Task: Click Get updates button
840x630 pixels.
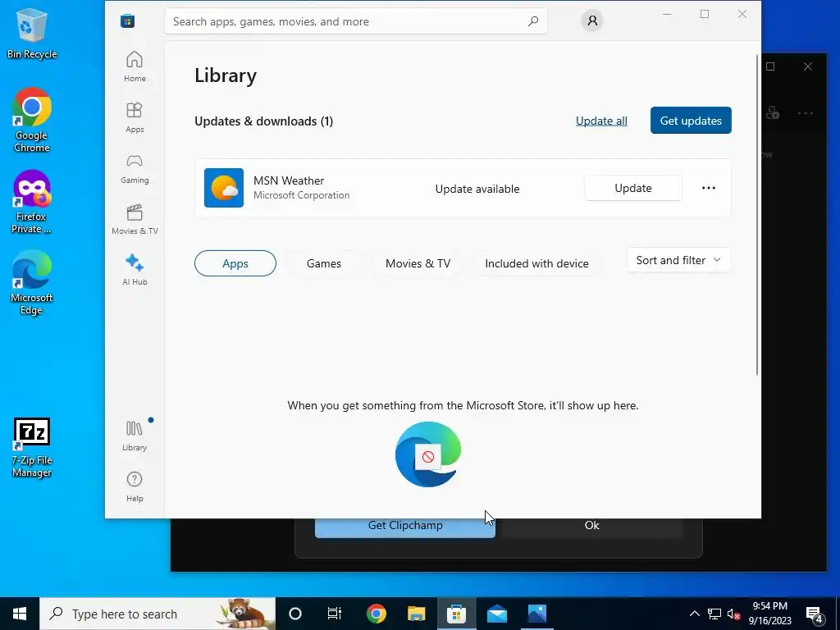Action: tap(691, 121)
